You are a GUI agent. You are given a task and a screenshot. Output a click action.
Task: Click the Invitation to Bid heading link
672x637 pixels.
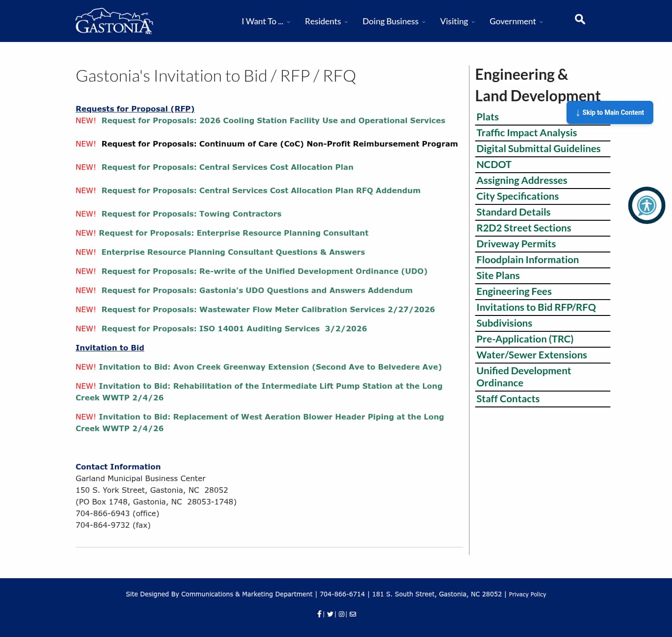(x=110, y=348)
